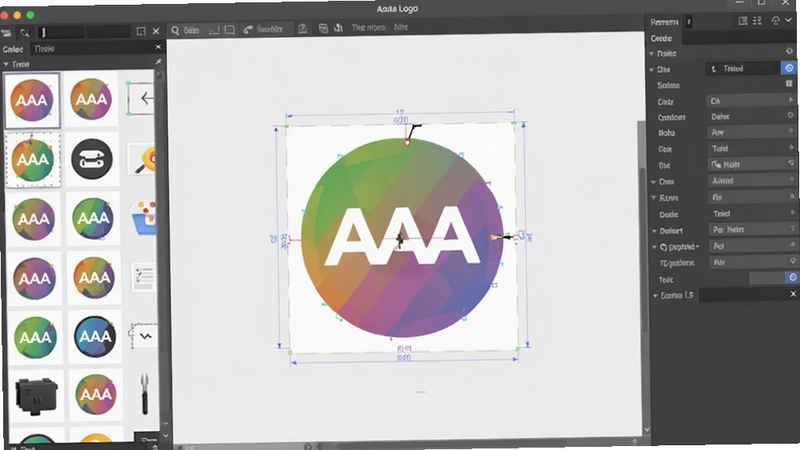The width and height of the screenshot is (800, 450).
Task: Select the highlighted AAA logo thumbnail with the grey border
Action: (32, 100)
